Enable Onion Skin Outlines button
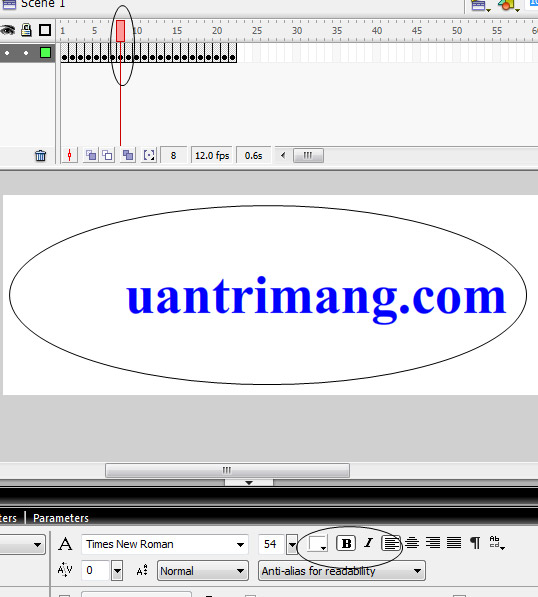This screenshot has height=597, width=538. [108, 155]
